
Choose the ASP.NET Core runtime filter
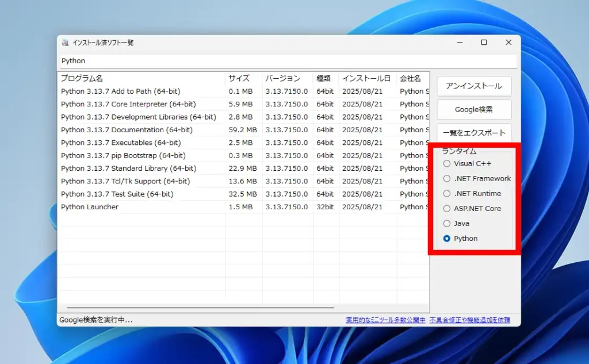[447, 208]
